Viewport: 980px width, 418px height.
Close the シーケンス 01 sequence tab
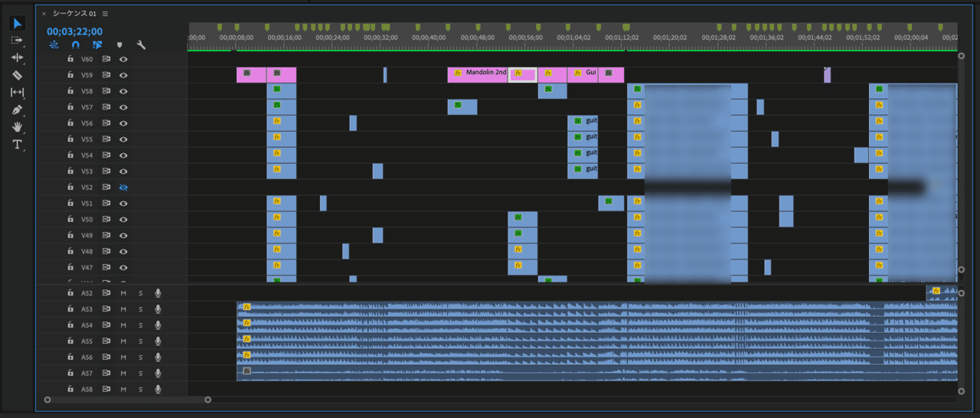[44, 14]
